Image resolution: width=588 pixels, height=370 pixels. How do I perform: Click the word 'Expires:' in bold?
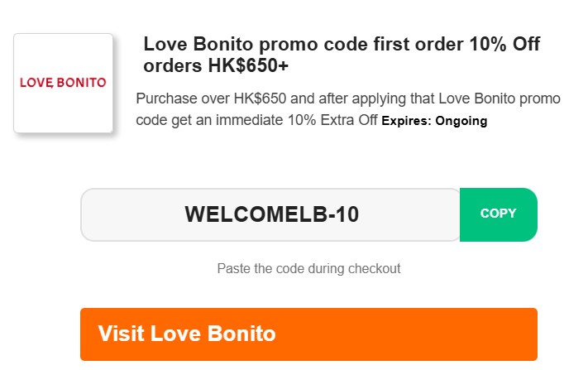point(406,121)
